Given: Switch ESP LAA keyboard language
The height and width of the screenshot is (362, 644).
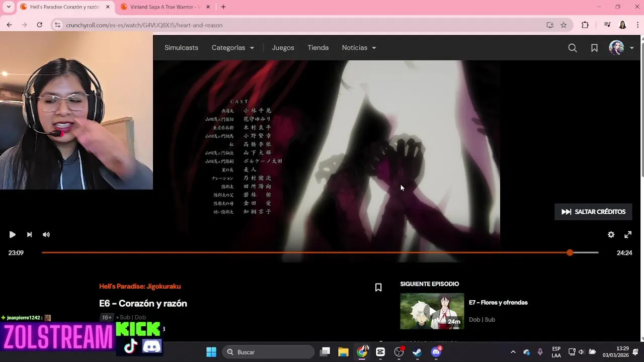Looking at the screenshot, I should 556,352.
